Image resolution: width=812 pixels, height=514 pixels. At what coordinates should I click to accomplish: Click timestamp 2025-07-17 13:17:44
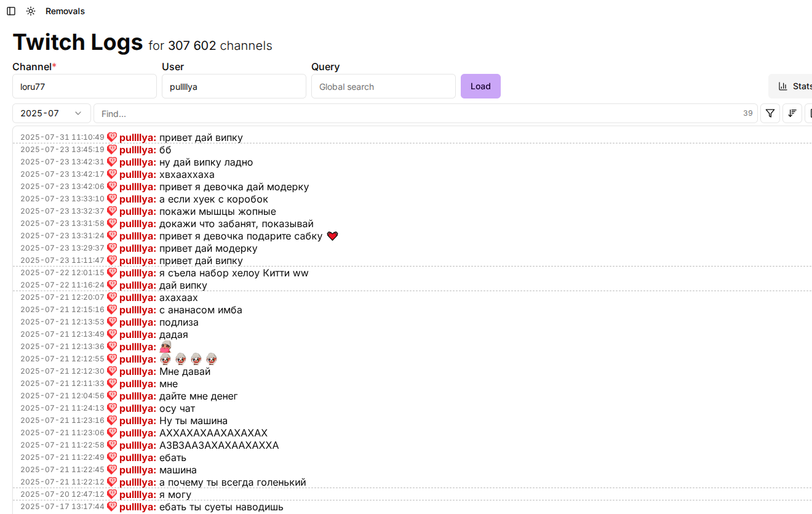point(62,507)
